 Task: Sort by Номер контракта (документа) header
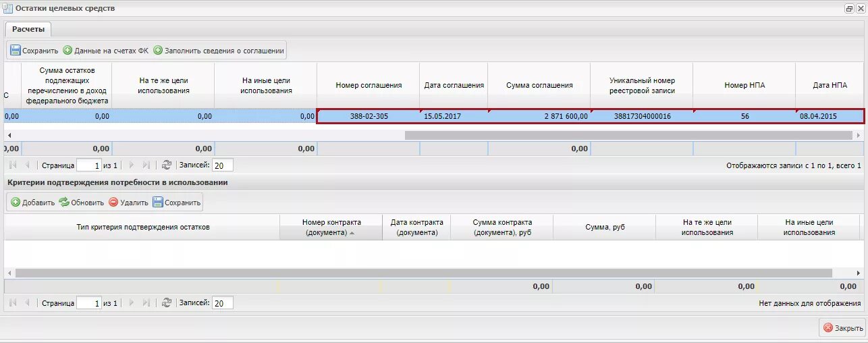[x=331, y=227]
